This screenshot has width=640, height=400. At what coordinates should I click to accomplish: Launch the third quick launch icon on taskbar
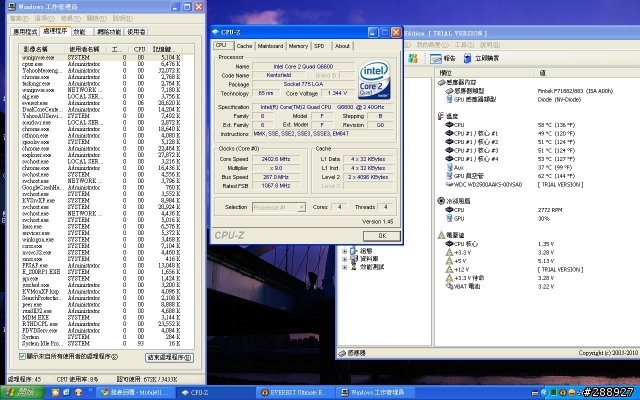click(78, 393)
